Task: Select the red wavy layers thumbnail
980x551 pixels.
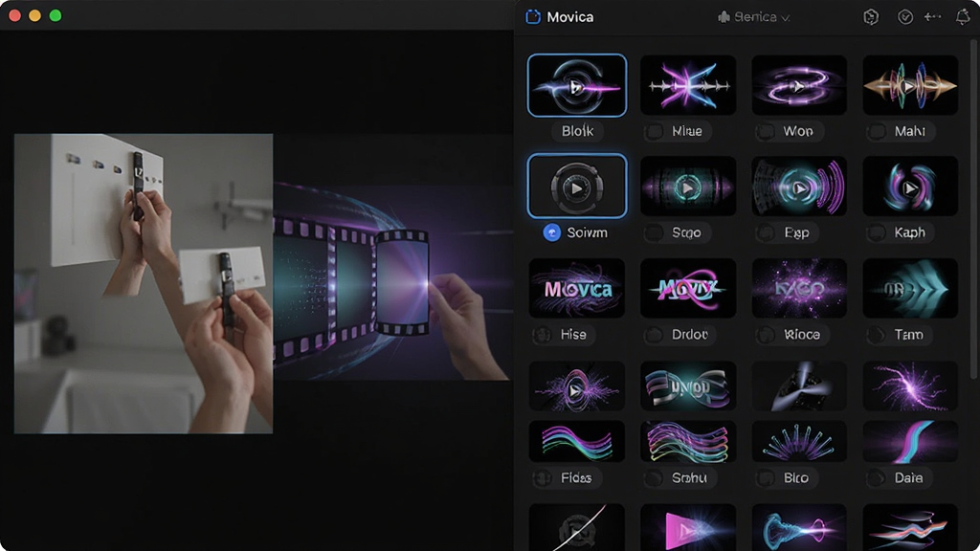Action: [909, 527]
